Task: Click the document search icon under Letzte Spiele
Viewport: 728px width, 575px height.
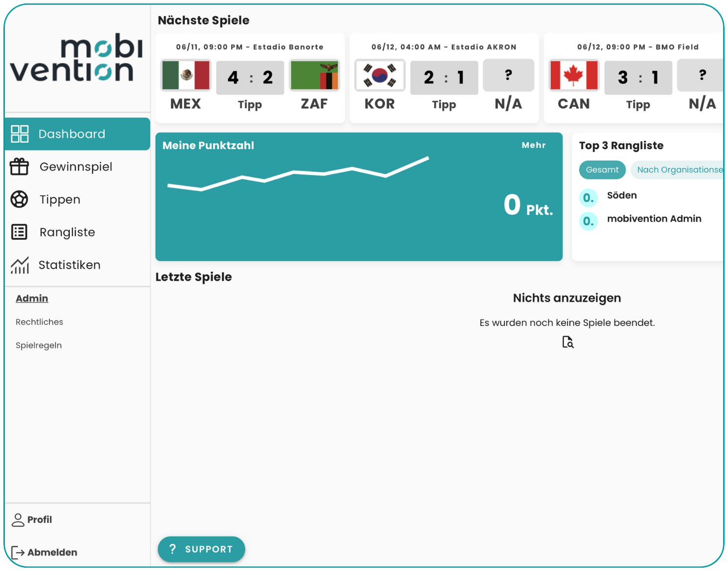Action: coord(567,342)
